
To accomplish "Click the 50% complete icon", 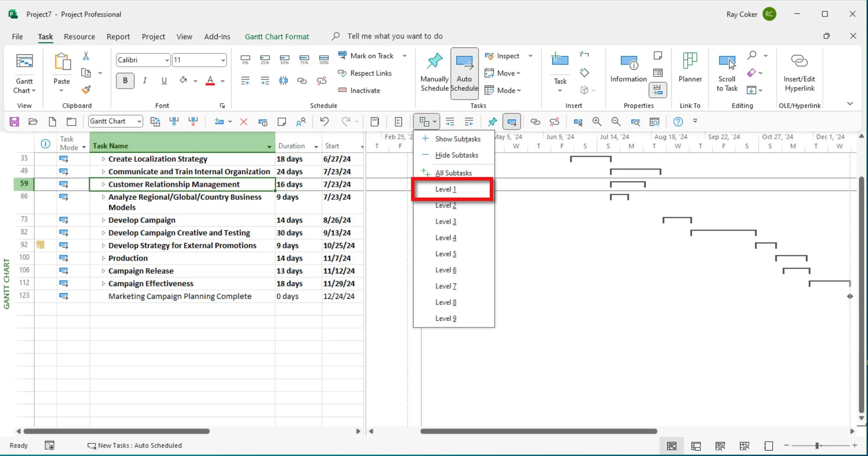I will (x=284, y=59).
